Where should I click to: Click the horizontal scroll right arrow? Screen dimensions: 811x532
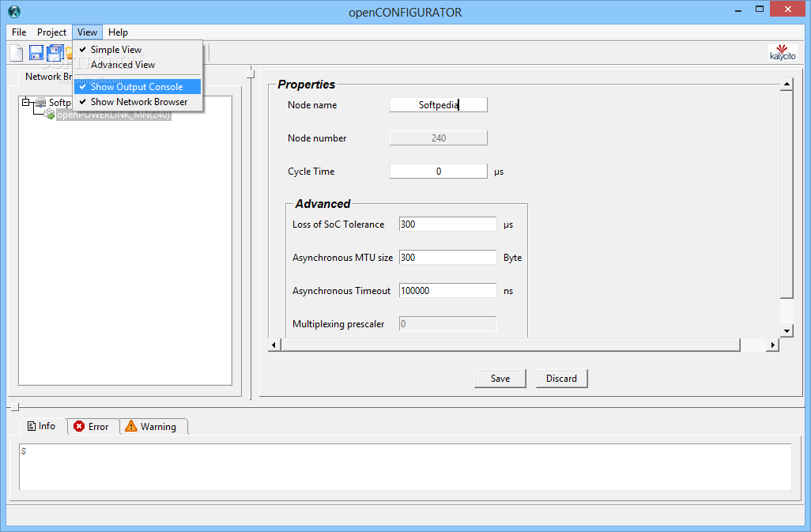coord(773,345)
